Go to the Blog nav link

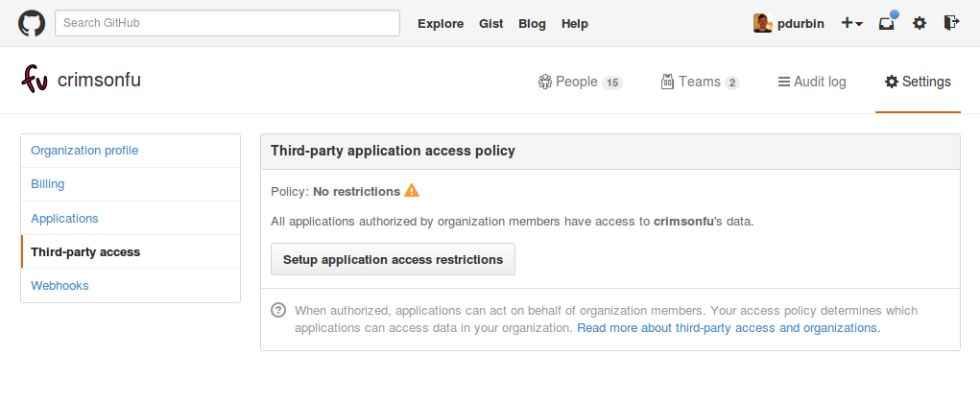coord(532,24)
